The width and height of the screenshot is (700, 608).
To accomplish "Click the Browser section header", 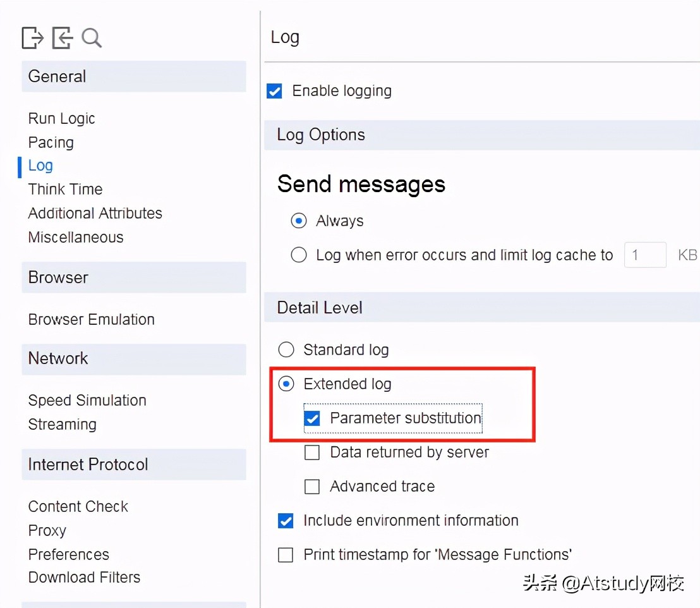I will [x=134, y=277].
